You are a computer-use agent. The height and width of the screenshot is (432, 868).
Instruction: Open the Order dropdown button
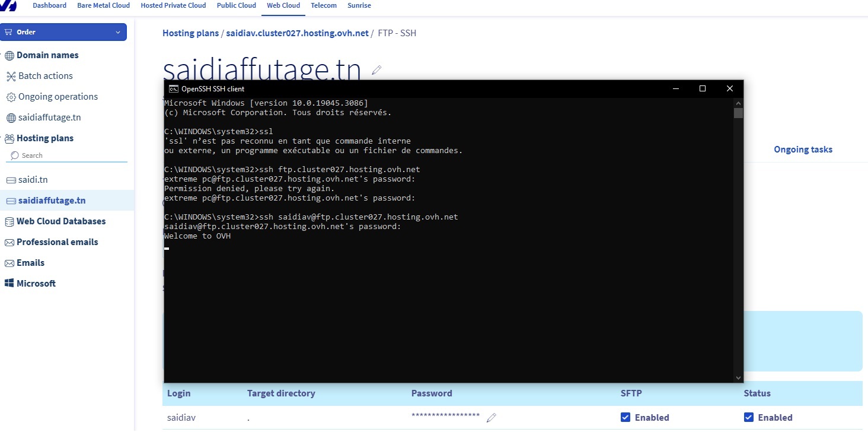pyautogui.click(x=63, y=32)
